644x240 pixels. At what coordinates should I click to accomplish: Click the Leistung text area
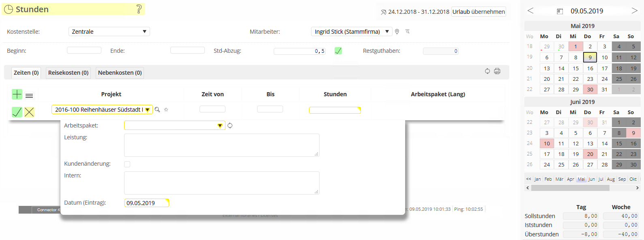(x=221, y=145)
